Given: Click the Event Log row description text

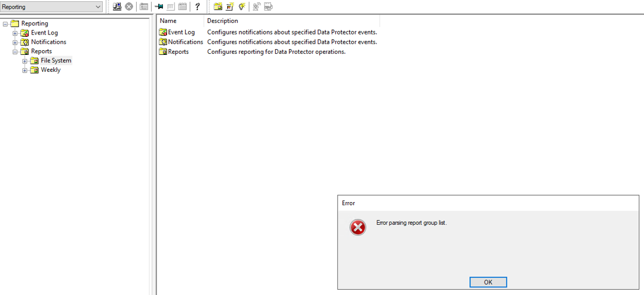Looking at the screenshot, I should click(x=292, y=32).
